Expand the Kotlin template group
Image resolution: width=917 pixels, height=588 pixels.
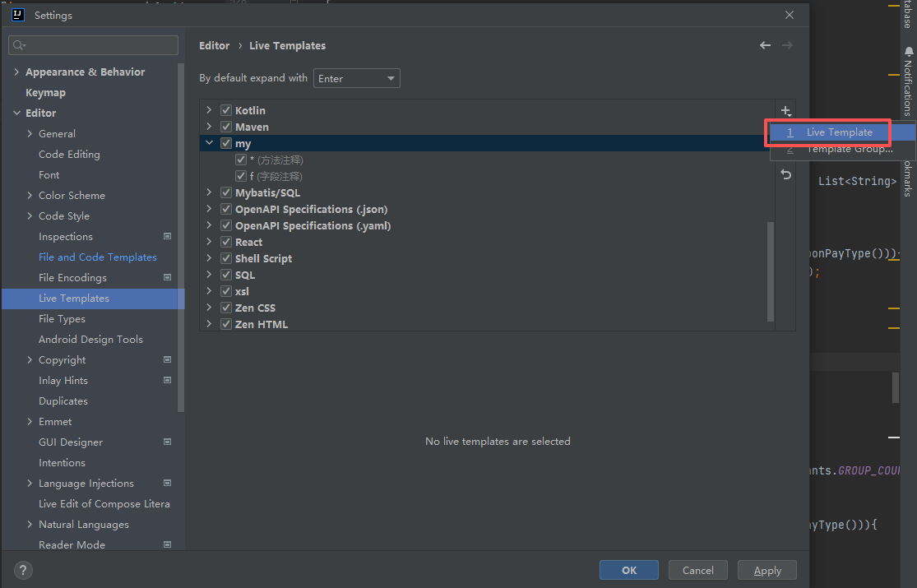point(209,110)
